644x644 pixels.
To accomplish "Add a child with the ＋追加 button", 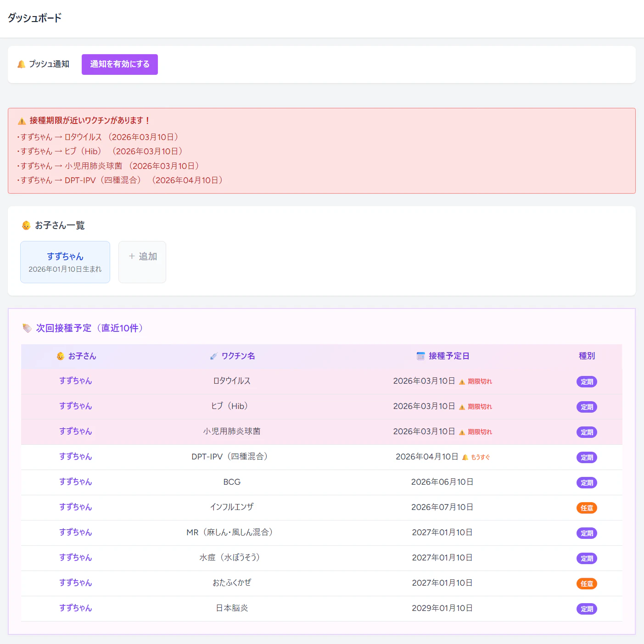I will (x=142, y=262).
